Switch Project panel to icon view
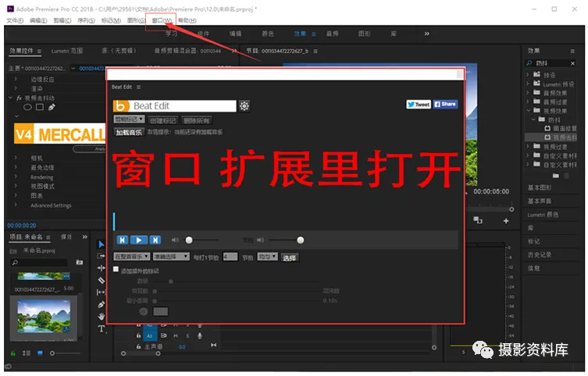 tap(40, 353)
